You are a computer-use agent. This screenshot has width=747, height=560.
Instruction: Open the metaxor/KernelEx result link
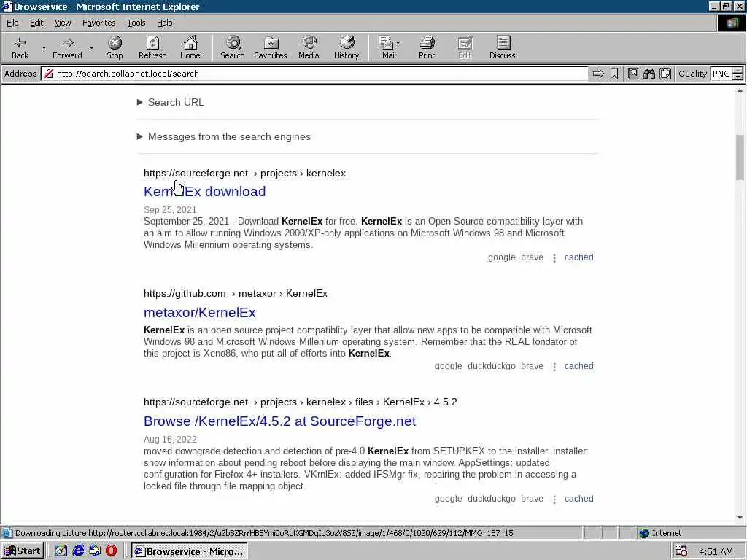(x=200, y=312)
